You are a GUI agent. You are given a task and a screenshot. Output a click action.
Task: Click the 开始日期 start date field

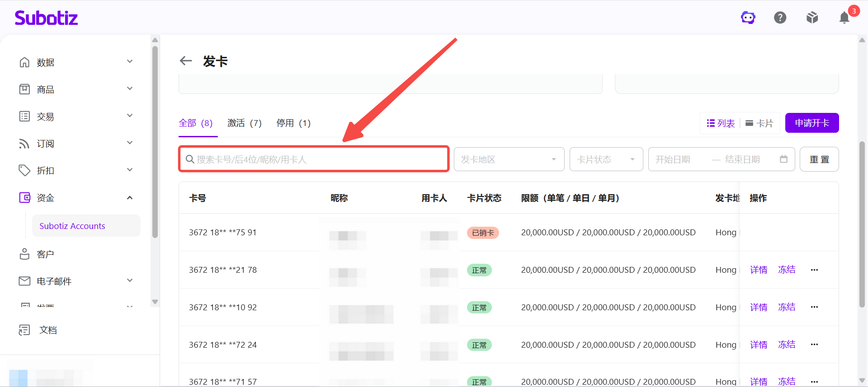[674, 159]
